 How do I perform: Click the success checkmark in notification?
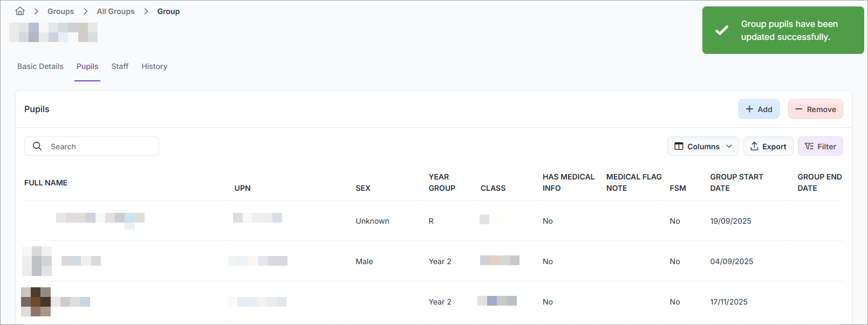[x=721, y=31]
